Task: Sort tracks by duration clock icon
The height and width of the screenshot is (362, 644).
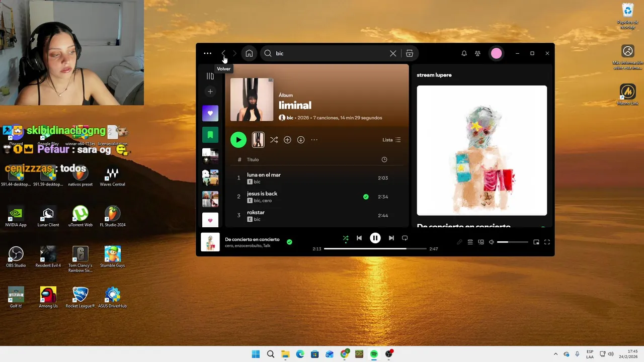Action: pyautogui.click(x=384, y=159)
